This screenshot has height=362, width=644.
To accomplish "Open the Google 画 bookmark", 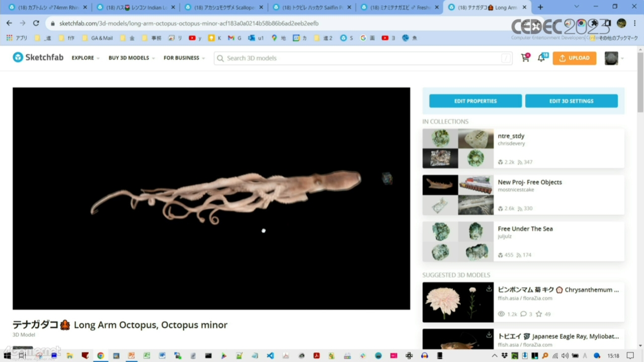I will [x=367, y=38].
